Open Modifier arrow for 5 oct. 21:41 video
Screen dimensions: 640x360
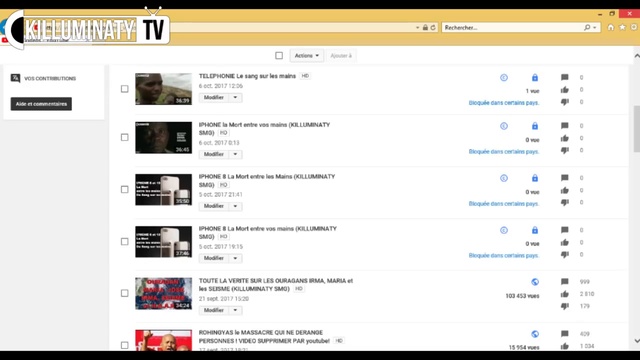tap(235, 206)
